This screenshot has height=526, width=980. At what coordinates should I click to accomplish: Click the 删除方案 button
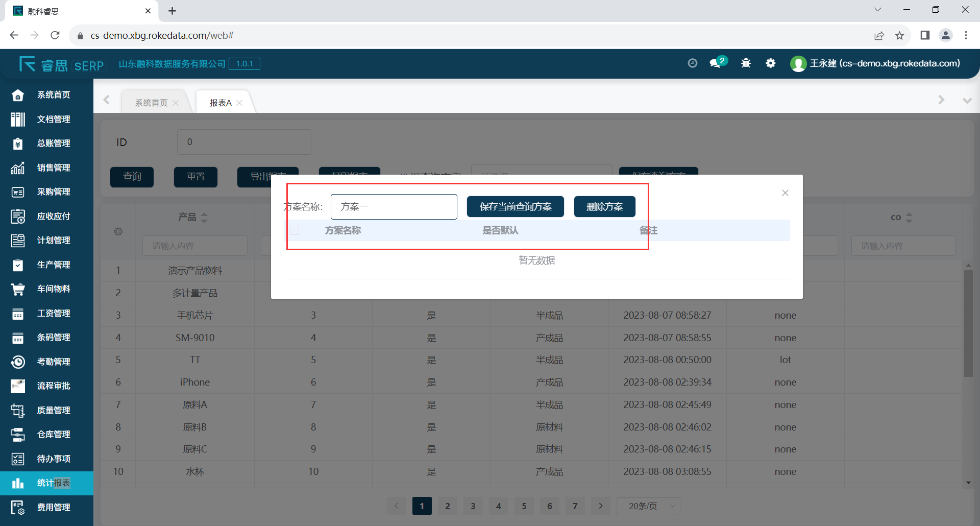pos(604,207)
